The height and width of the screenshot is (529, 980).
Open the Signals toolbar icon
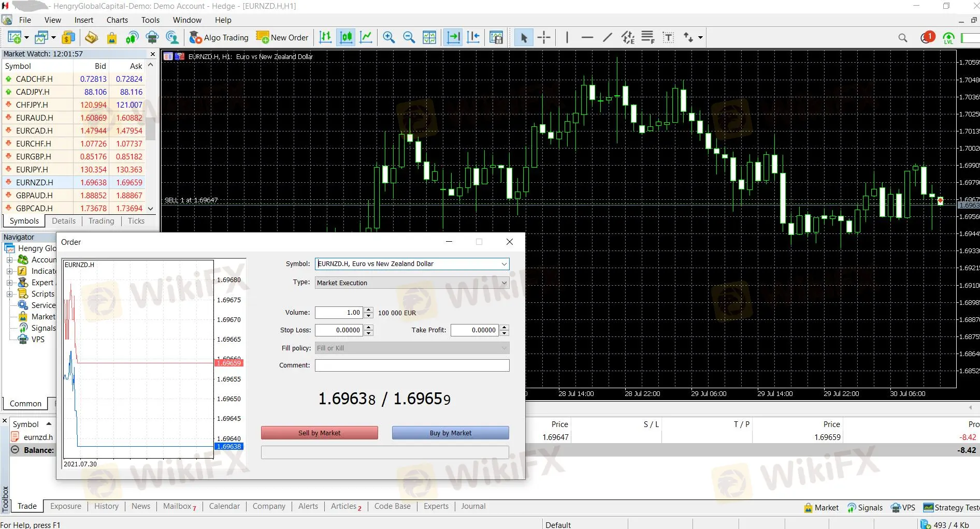tap(132, 37)
